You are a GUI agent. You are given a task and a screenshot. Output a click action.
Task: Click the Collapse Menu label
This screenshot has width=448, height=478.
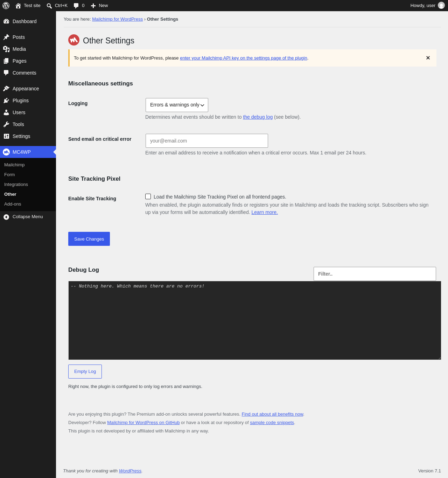click(28, 217)
